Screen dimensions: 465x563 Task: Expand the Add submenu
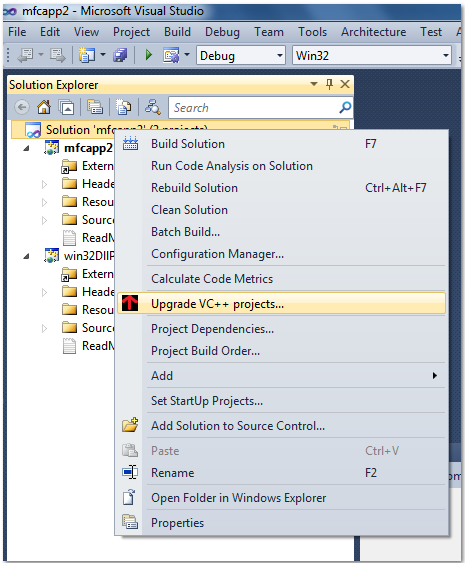point(281,375)
